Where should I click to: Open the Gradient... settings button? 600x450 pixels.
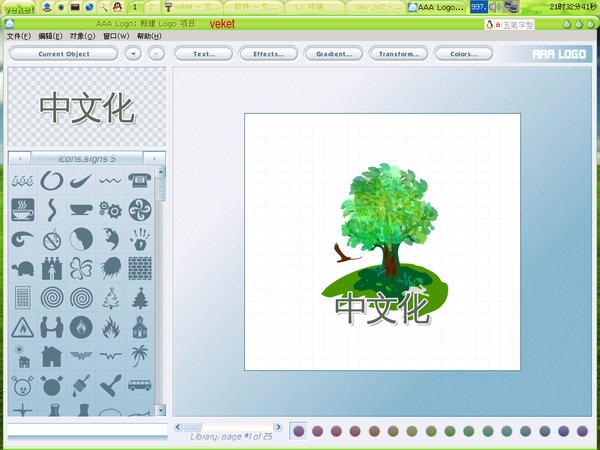[x=333, y=54]
